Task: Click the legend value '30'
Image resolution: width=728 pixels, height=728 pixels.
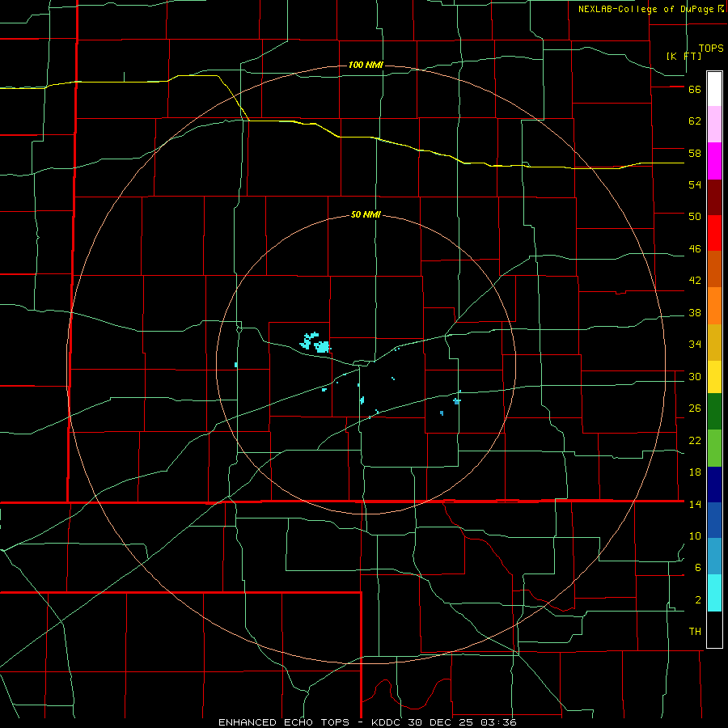Action: coord(695,376)
